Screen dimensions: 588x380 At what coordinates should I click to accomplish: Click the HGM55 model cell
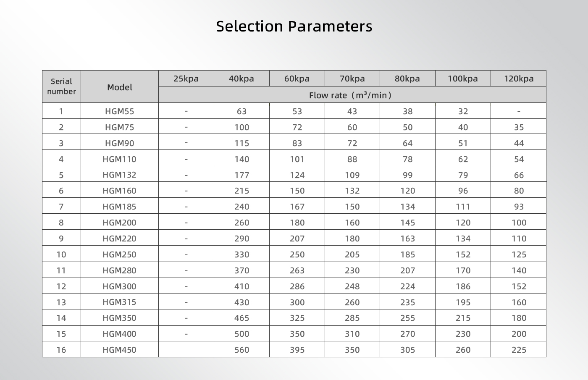[x=119, y=111]
